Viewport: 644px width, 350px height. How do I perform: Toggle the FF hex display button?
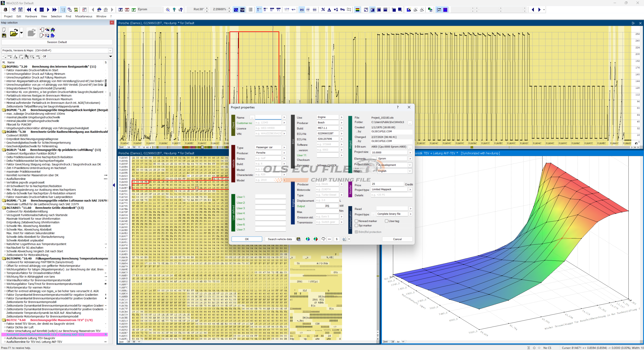(308, 10)
